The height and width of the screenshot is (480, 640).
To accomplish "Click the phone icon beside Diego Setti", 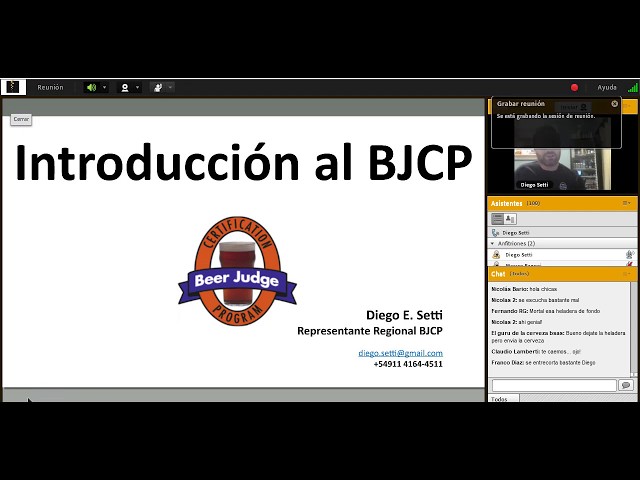I will (496, 233).
